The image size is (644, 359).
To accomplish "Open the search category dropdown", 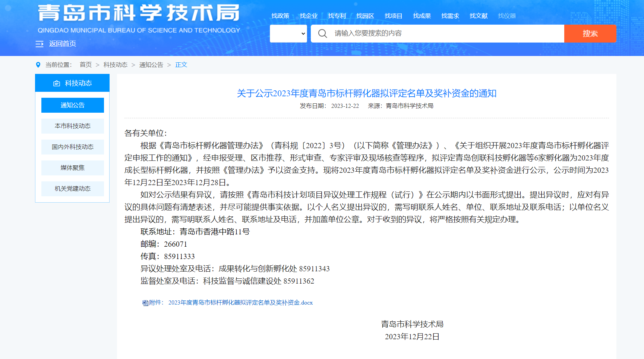I will 288,34.
